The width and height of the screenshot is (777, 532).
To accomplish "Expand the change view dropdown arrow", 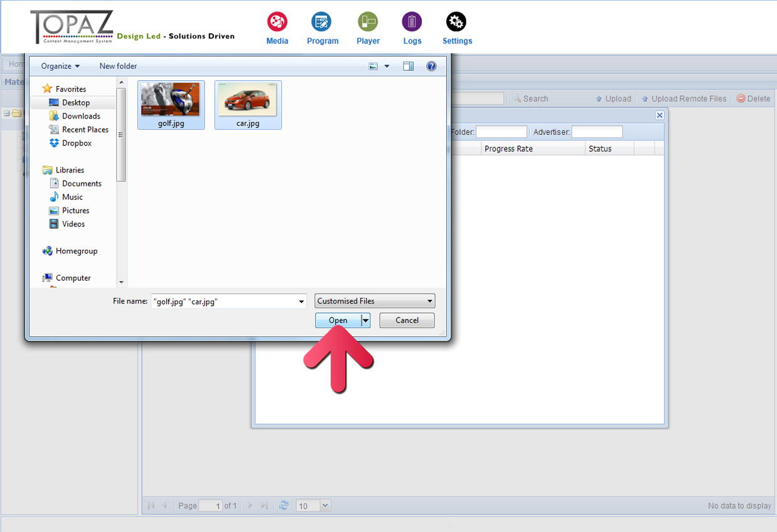I will pyautogui.click(x=387, y=66).
